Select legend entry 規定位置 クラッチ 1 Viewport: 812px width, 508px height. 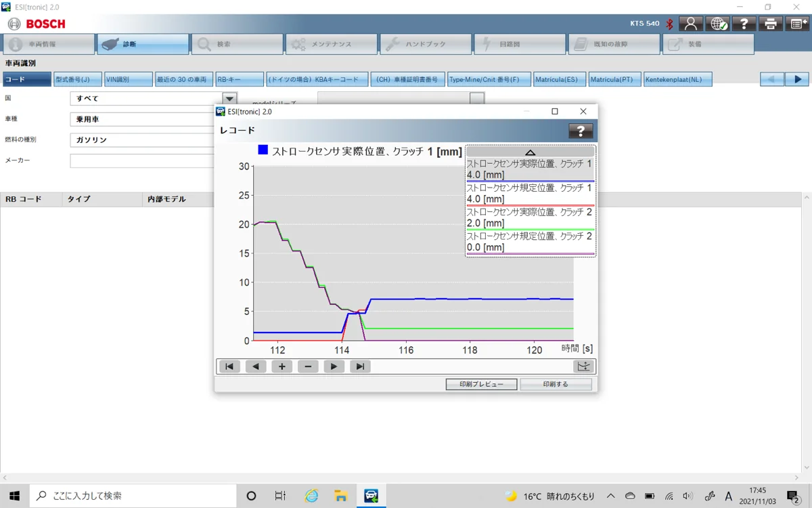pyautogui.click(x=530, y=194)
